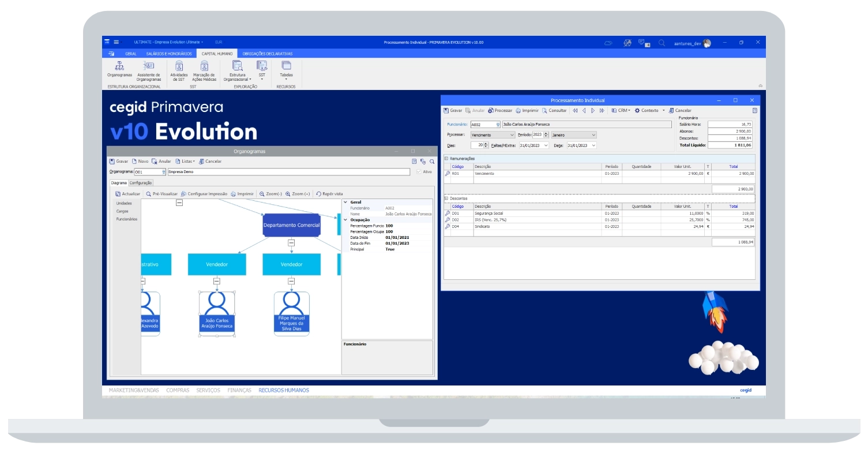The image size is (868, 453).
Task: Increase Dias using the stepper control
Action: 485,144
